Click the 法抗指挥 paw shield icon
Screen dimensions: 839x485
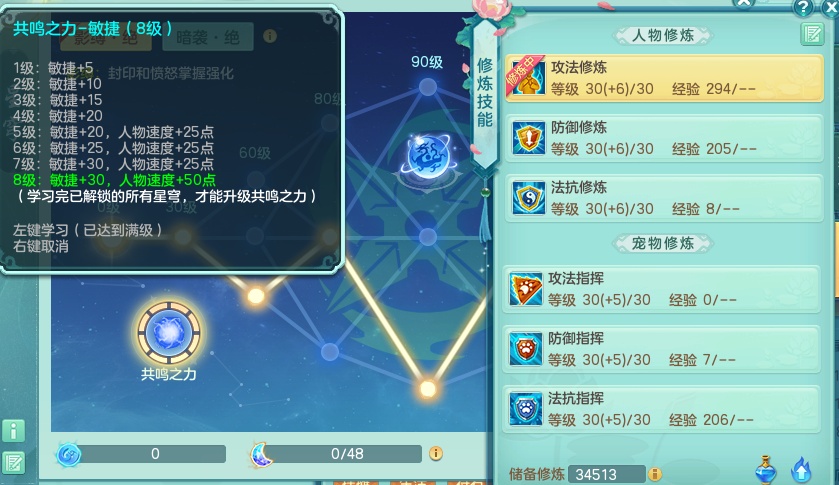[x=525, y=409]
